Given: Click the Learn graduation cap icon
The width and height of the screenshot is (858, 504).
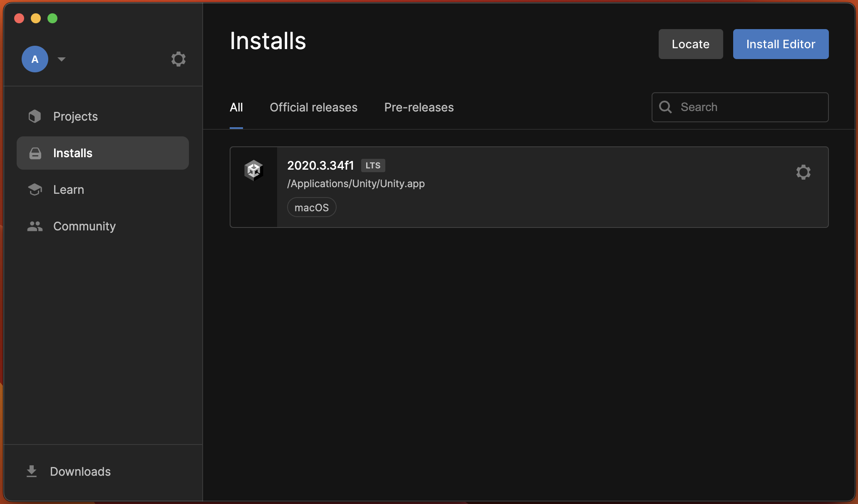Looking at the screenshot, I should coord(35,190).
